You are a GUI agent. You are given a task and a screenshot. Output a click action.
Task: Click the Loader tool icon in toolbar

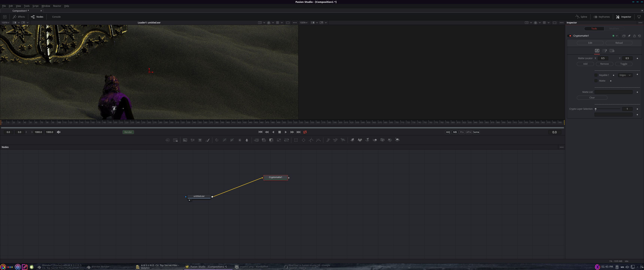[168, 140]
